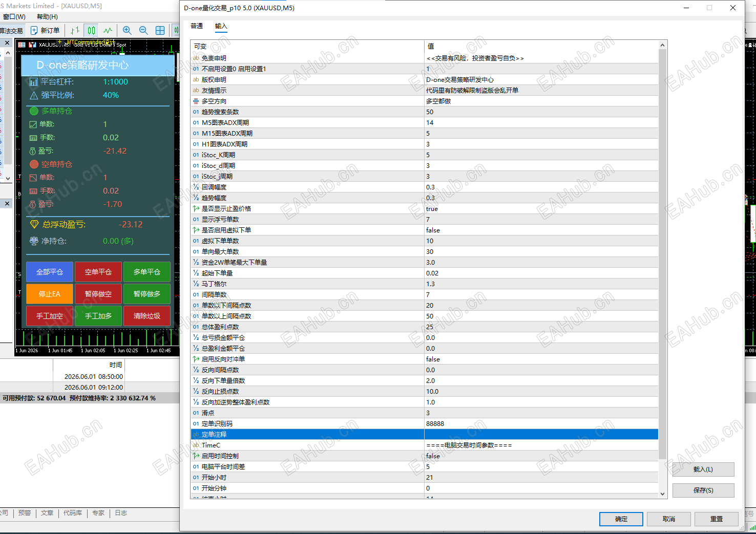Switch chart to bar chart style
Screen dimensions: 756x534
[x=75, y=30]
